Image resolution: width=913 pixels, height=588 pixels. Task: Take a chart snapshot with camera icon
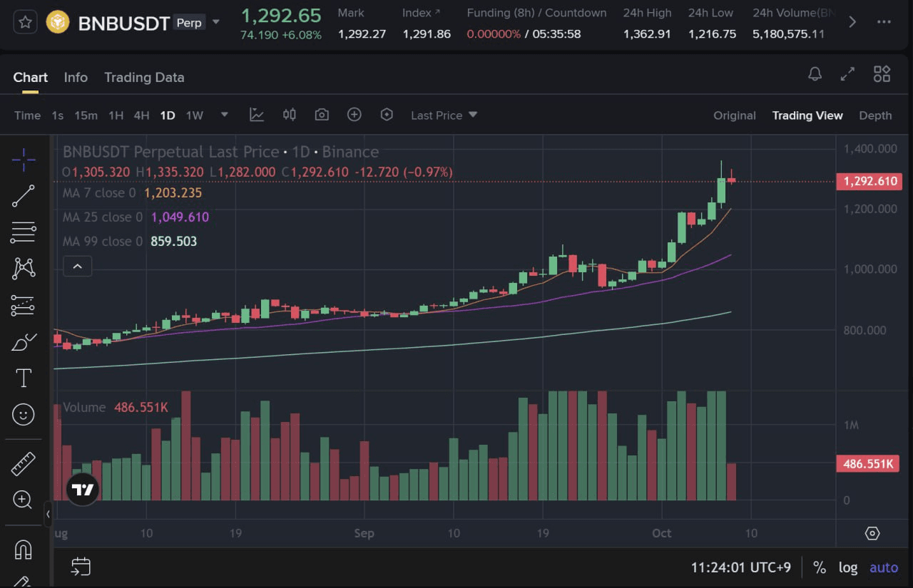pos(322,115)
